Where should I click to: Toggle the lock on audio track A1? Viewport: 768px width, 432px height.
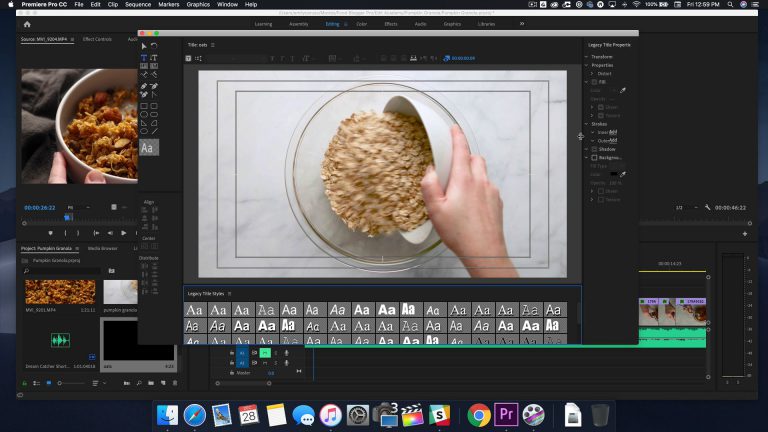(232, 353)
